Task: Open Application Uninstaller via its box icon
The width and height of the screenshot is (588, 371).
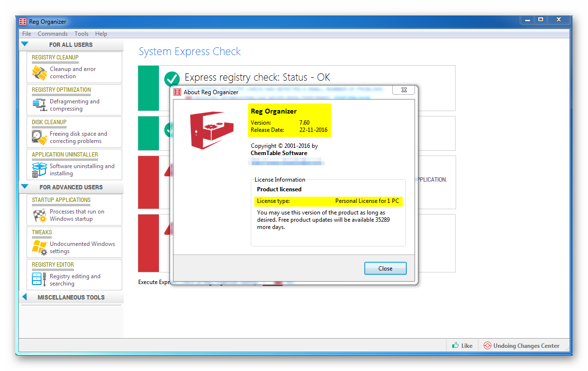Action: click(x=39, y=170)
